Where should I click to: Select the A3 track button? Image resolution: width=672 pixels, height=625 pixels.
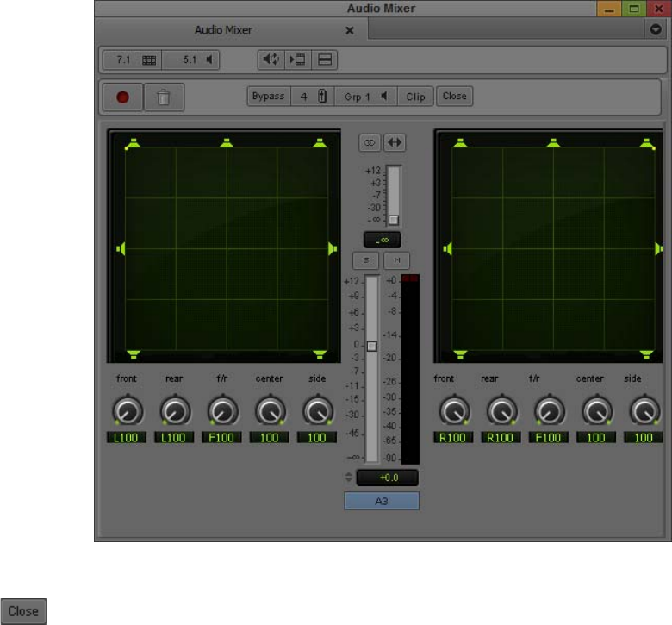[382, 501]
